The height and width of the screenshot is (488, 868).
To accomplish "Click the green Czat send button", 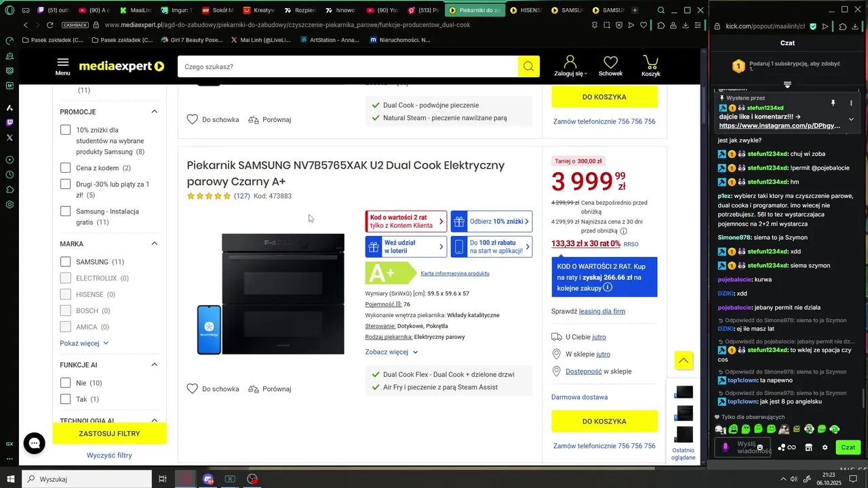I will click(x=848, y=447).
